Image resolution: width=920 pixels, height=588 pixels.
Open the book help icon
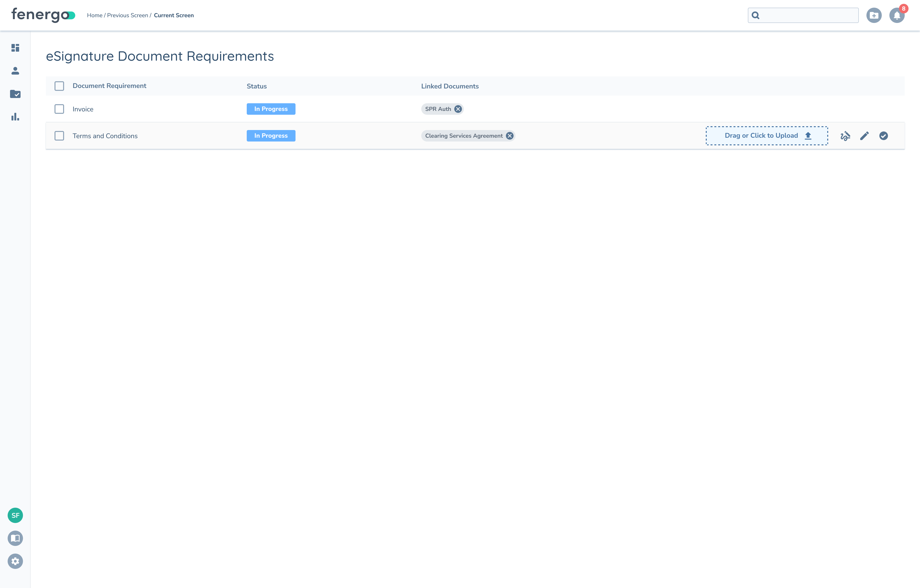click(x=15, y=538)
